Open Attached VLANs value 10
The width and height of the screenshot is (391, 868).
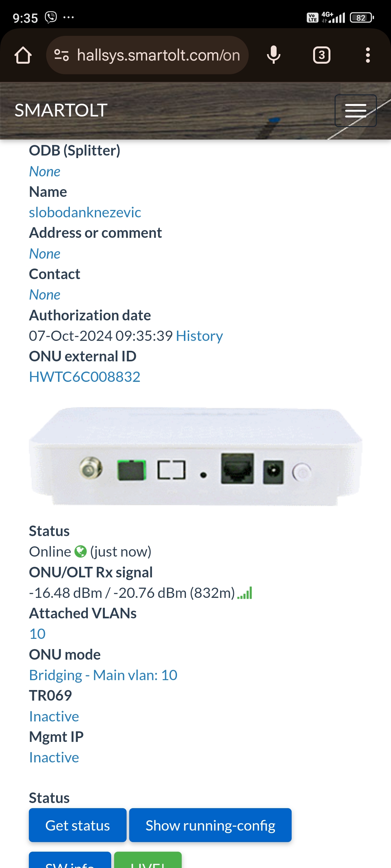click(37, 634)
